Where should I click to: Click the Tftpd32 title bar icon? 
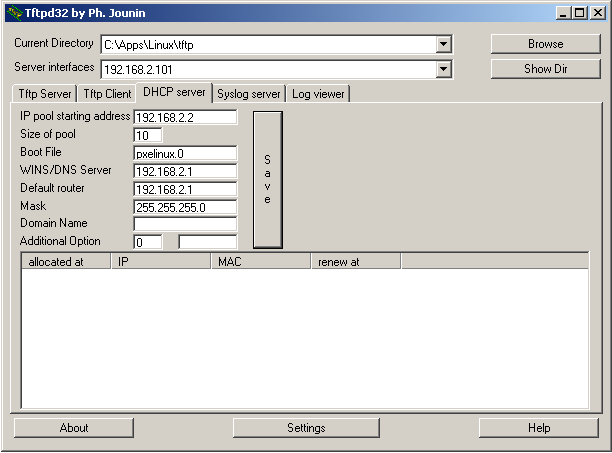pos(15,13)
